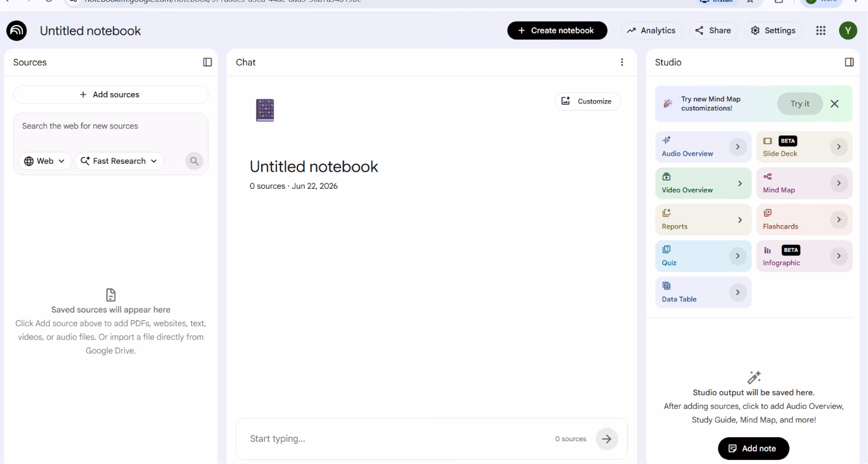
Task: Click the Slide Deck BETA badge
Action: pos(788,141)
